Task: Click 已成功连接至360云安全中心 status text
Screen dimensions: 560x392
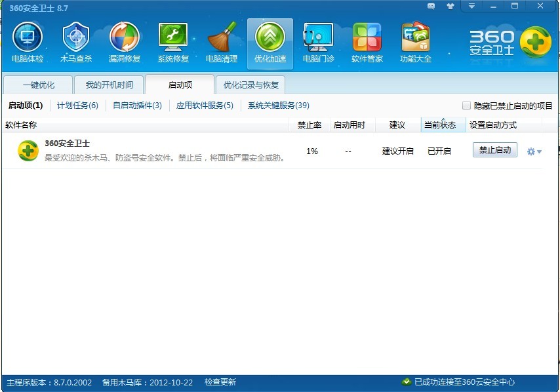Action: [x=465, y=382]
